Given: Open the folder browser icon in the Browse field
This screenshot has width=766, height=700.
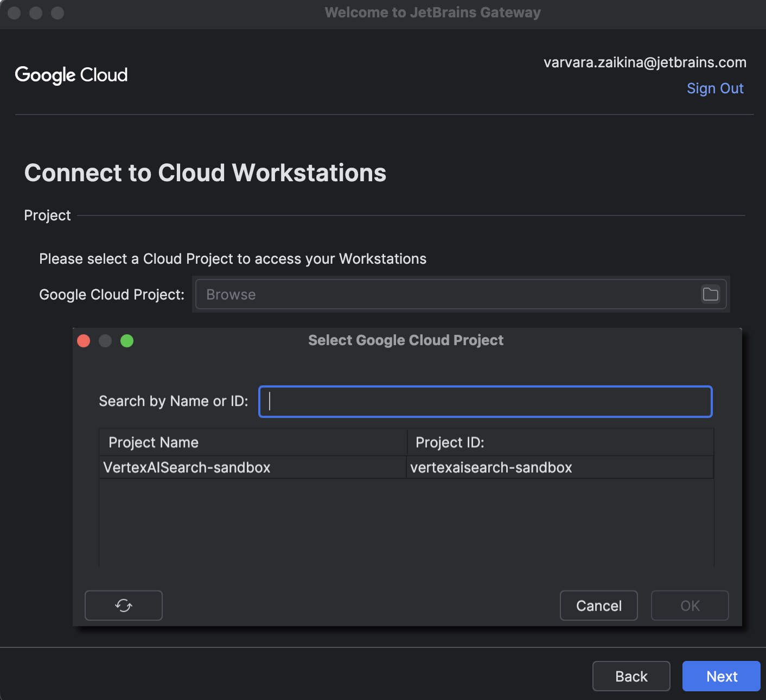Looking at the screenshot, I should (710, 294).
